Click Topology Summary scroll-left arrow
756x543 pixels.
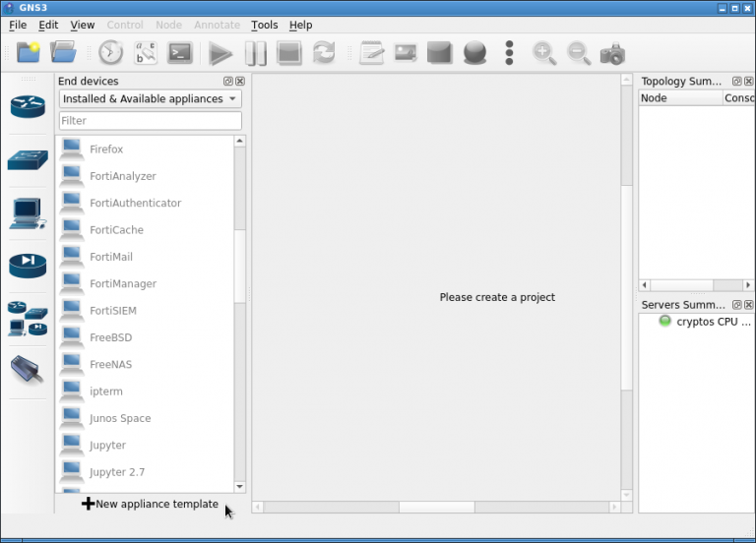pos(645,285)
